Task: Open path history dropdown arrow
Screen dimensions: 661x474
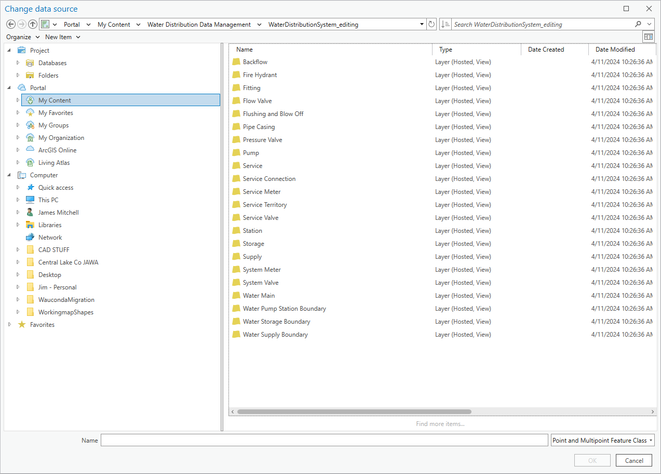Action: [x=422, y=24]
